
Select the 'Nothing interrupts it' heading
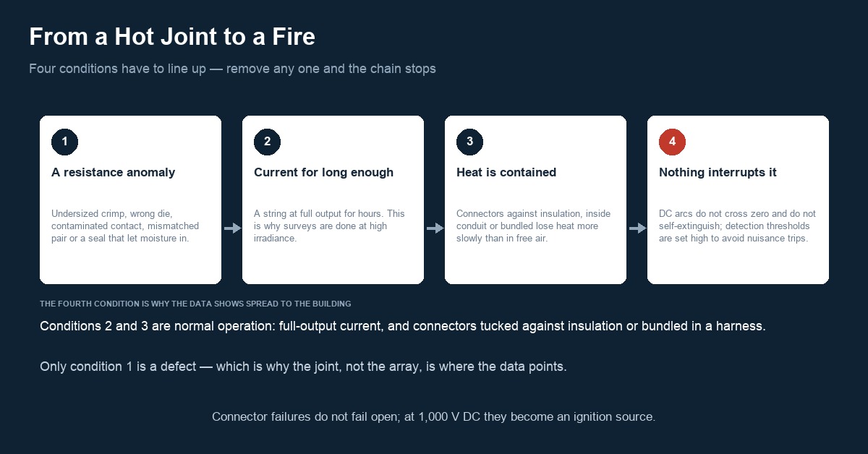coord(718,173)
